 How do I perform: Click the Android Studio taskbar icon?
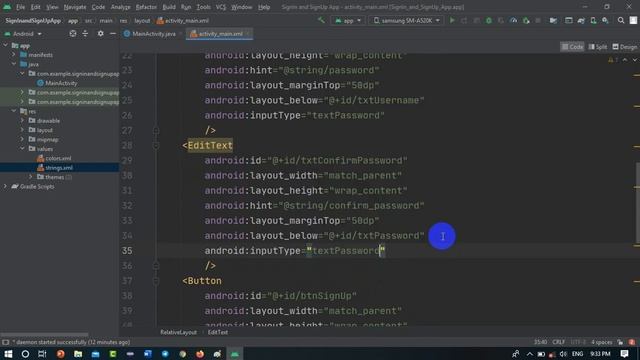235,354
